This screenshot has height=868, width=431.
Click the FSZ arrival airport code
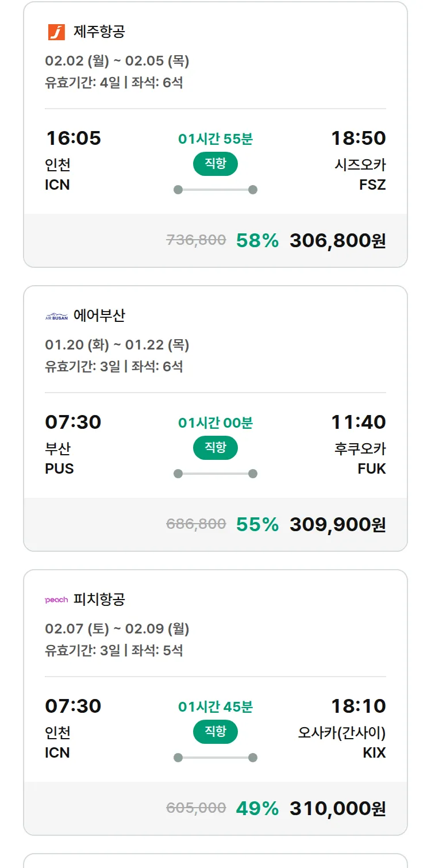pos(372,185)
